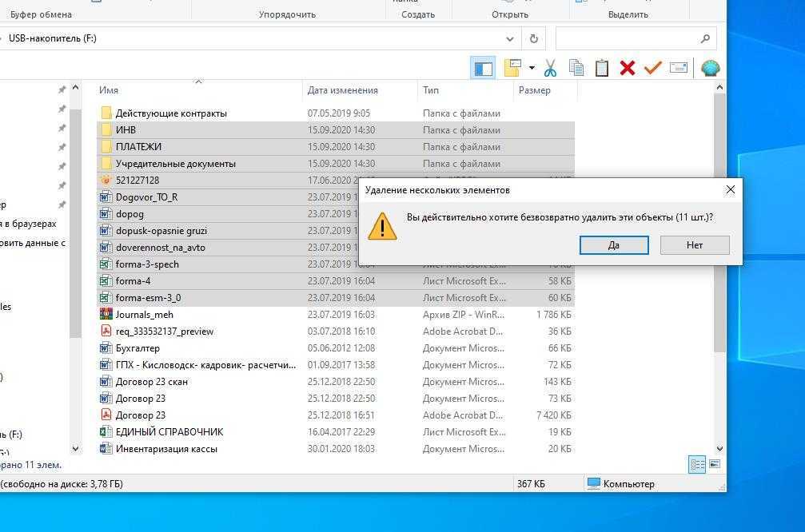Click the teal shell toolbar icon
Screen dimensions: 805x532
point(711,68)
